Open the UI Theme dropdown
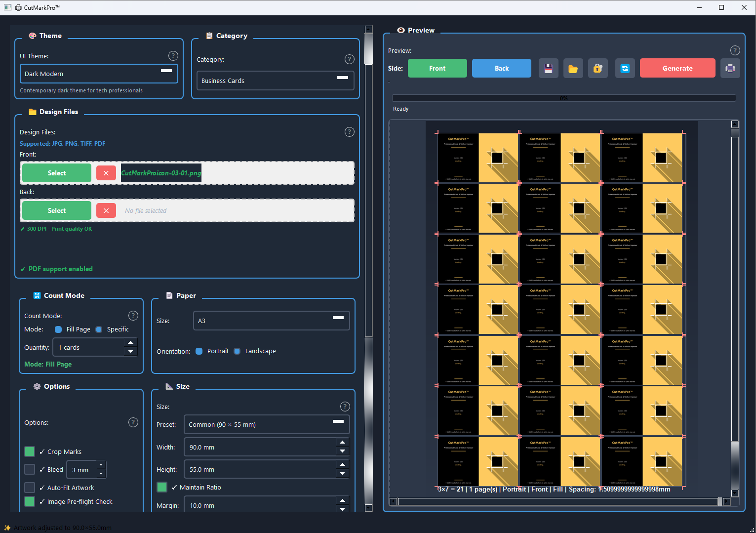Viewport: 756px width, 533px height. pyautogui.click(x=99, y=74)
